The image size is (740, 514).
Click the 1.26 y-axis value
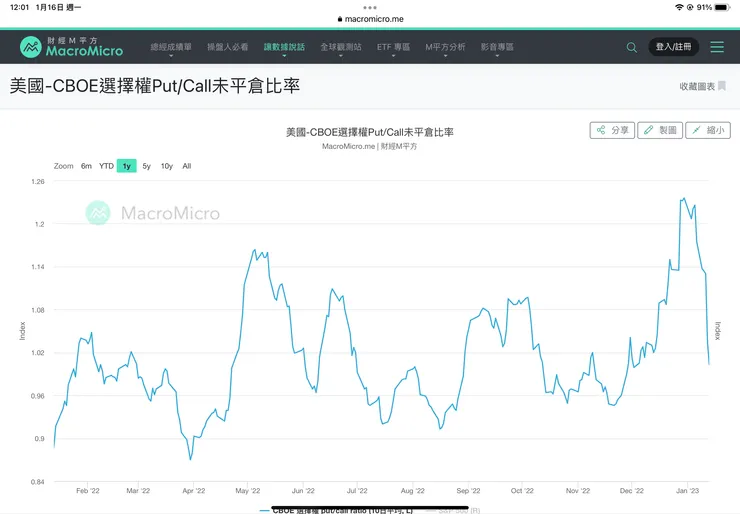pyautogui.click(x=38, y=182)
